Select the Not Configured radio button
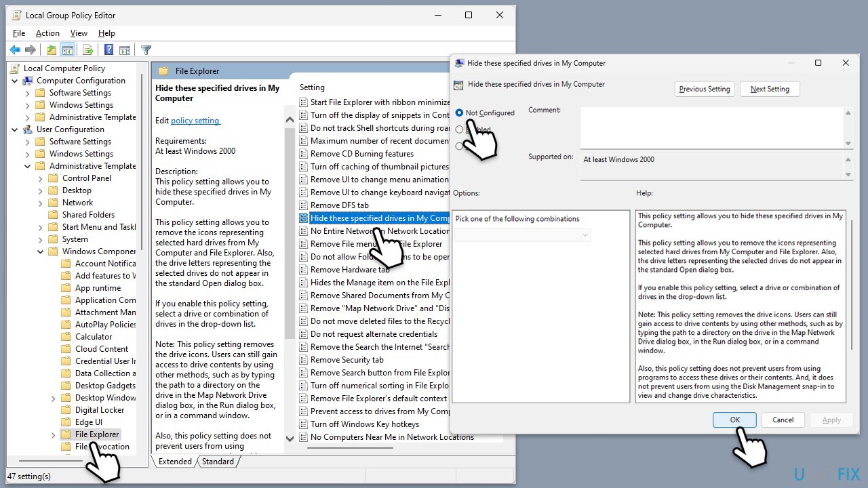This screenshot has height=488, width=868. click(x=460, y=113)
